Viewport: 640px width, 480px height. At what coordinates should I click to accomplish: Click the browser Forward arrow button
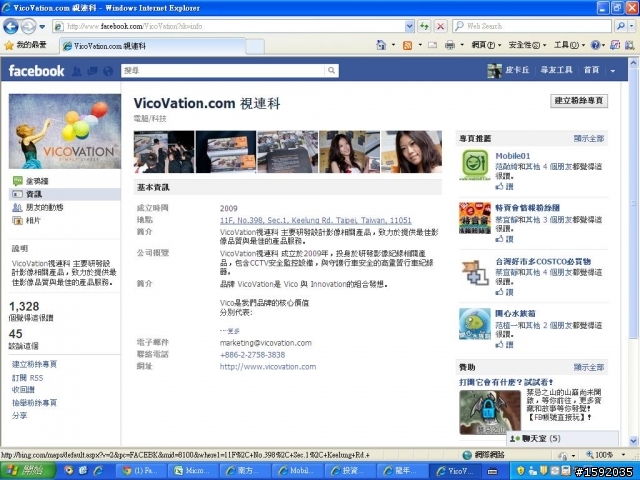click(28, 27)
